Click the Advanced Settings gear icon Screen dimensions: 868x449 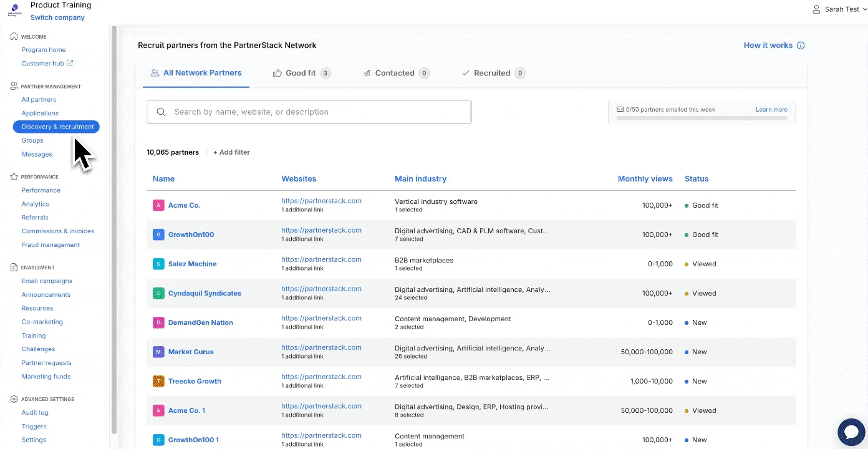pos(14,398)
